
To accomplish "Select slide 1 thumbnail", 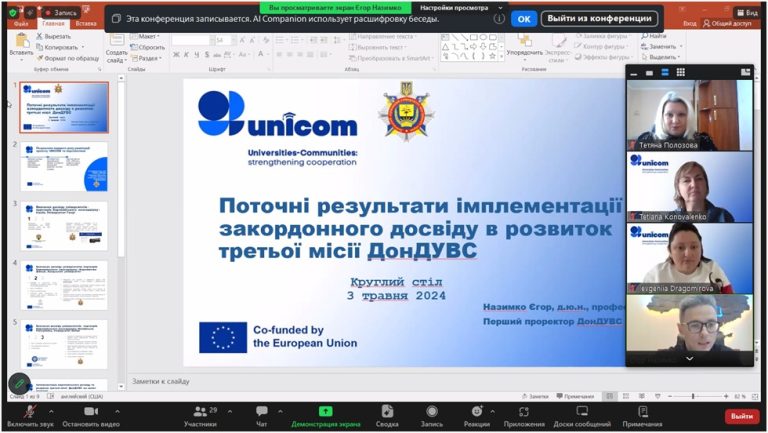I will point(64,107).
